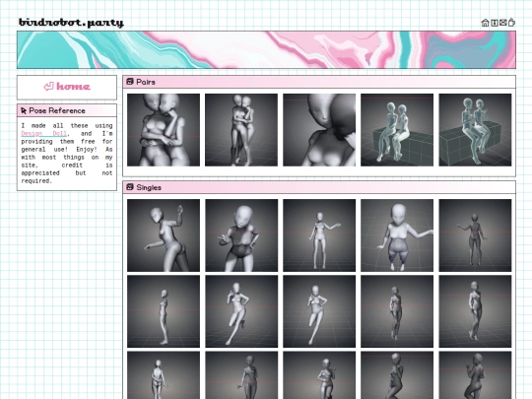532x399 pixels.
Task: Select the Singles section header
Action: tap(319, 187)
